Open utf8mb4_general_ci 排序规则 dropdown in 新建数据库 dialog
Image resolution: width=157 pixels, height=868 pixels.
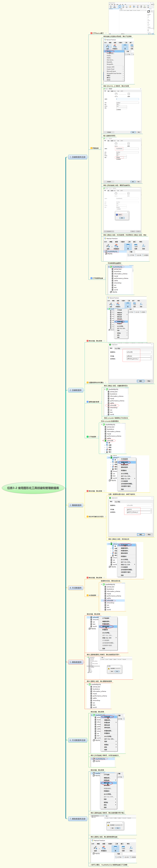(151, 359)
